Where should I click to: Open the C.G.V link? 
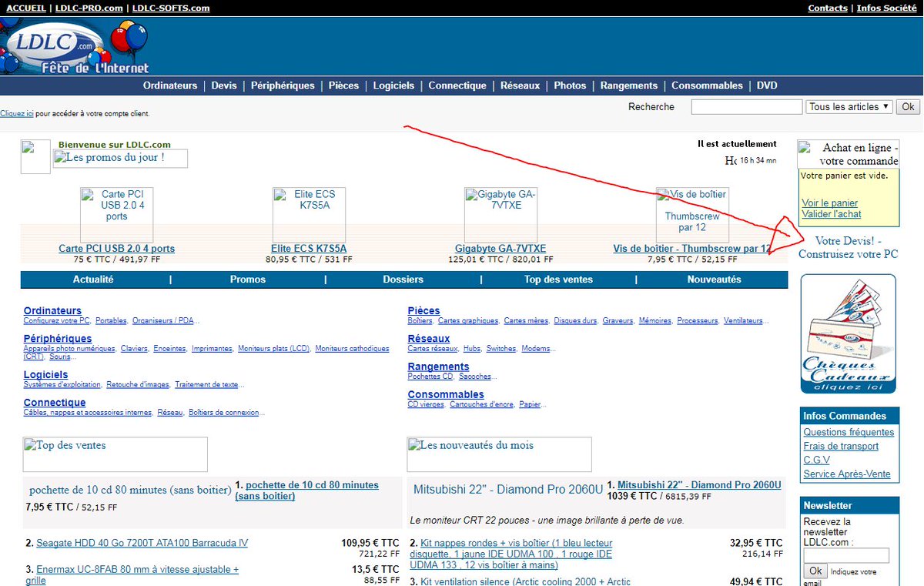tap(817, 460)
